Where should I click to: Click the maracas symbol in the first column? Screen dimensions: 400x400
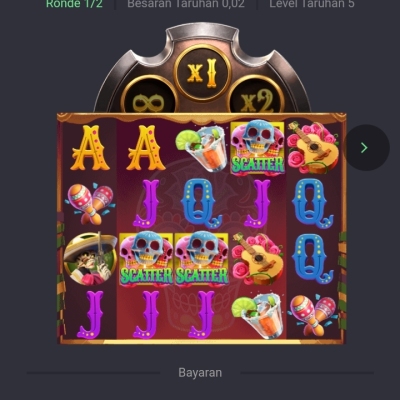click(x=90, y=204)
